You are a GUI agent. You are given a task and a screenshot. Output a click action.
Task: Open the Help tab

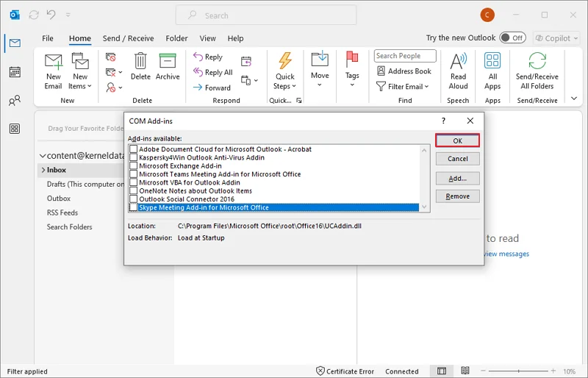235,38
